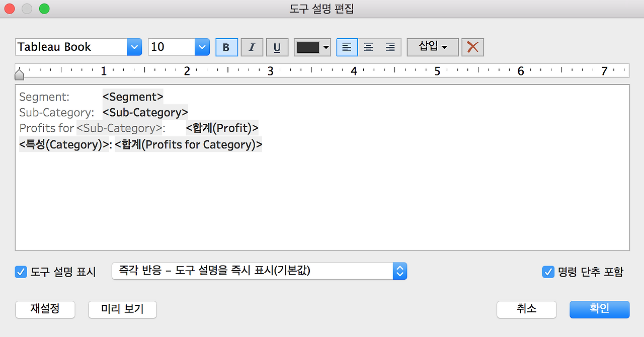644x337 pixels.
Task: Click the 미리 보기 preview button
Action: 122,309
